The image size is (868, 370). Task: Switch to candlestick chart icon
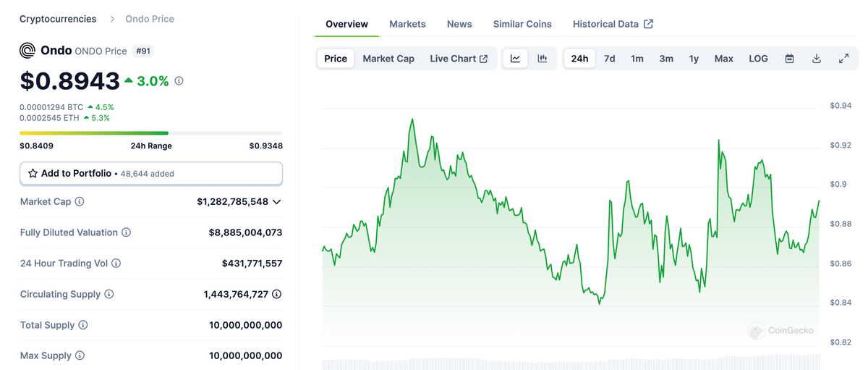[542, 59]
